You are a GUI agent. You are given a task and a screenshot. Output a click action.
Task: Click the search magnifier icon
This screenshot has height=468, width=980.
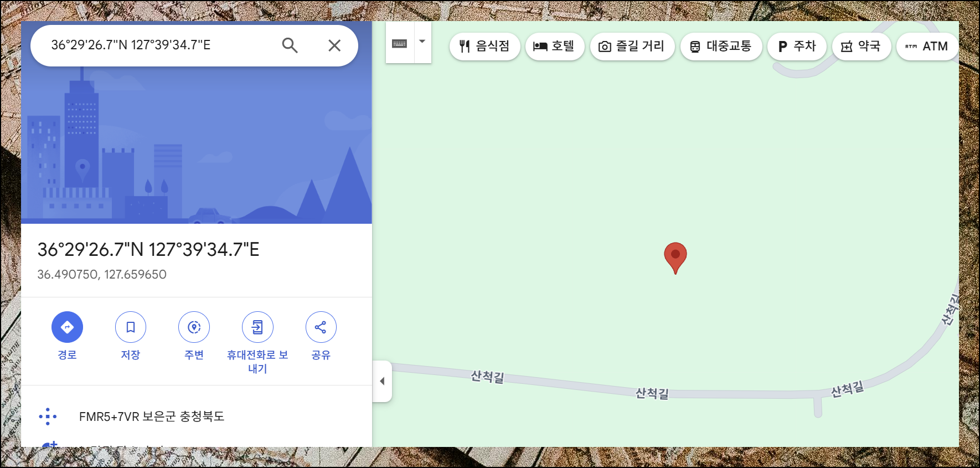pos(290,45)
